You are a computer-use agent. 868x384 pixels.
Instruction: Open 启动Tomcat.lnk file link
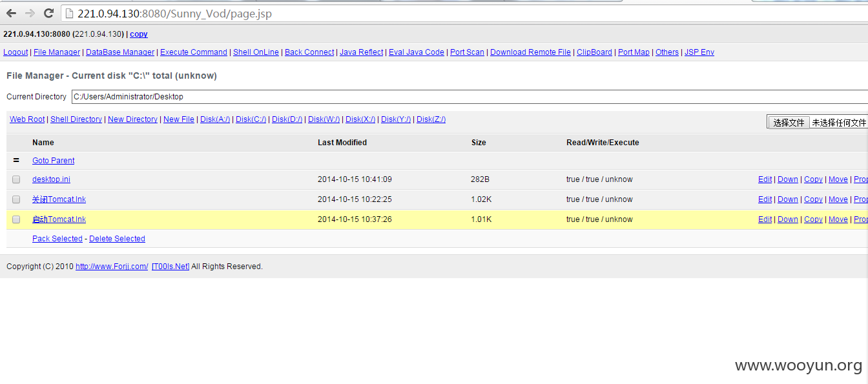click(59, 219)
